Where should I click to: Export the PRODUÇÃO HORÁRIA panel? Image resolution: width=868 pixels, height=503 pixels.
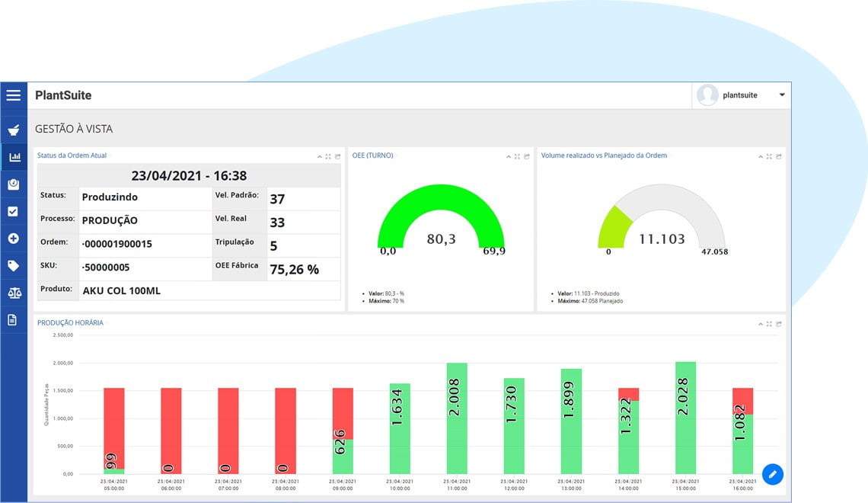778,324
